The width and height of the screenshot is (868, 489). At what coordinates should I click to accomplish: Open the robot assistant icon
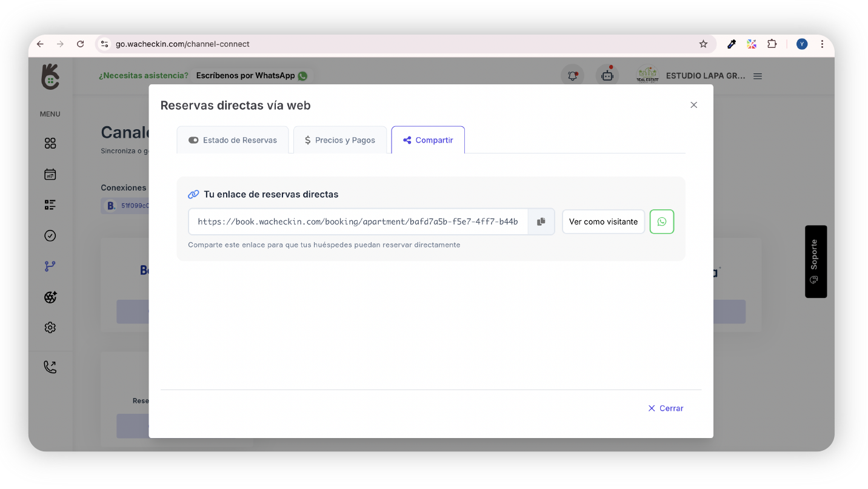pyautogui.click(x=607, y=76)
